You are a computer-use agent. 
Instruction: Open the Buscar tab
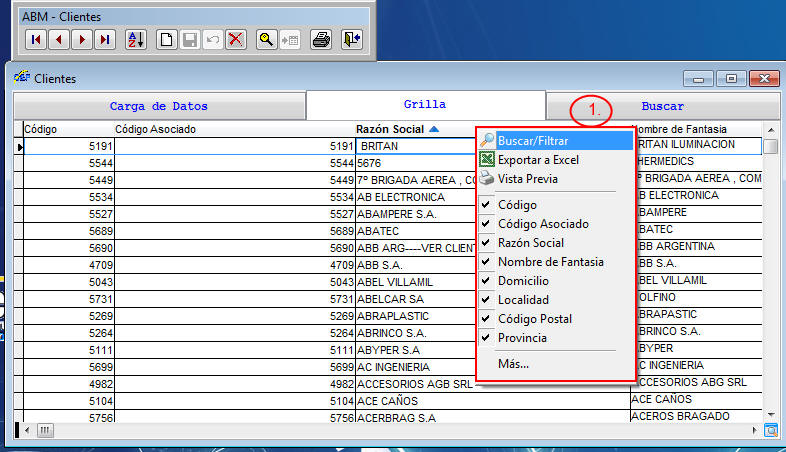pyautogui.click(x=662, y=107)
